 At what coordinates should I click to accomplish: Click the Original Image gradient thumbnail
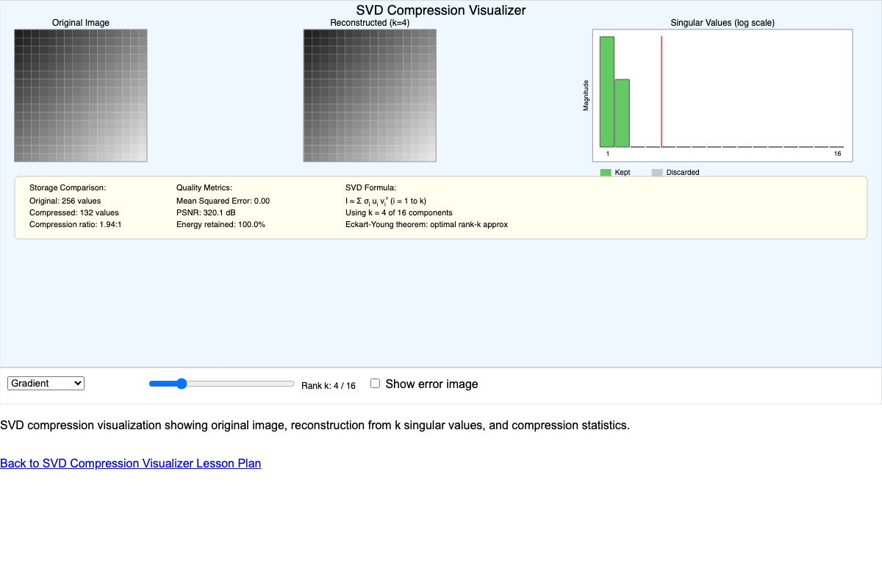pyautogui.click(x=81, y=96)
